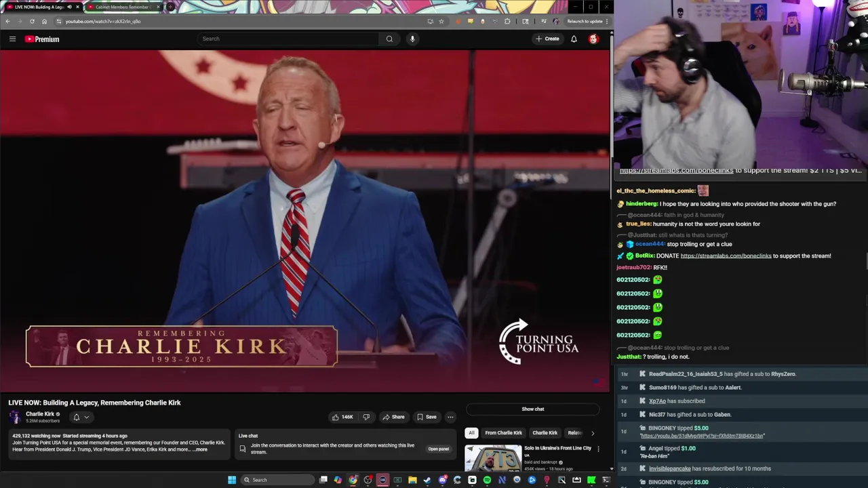This screenshot has height=488, width=868.
Task: Like the video (146K)
Action: coord(343,417)
